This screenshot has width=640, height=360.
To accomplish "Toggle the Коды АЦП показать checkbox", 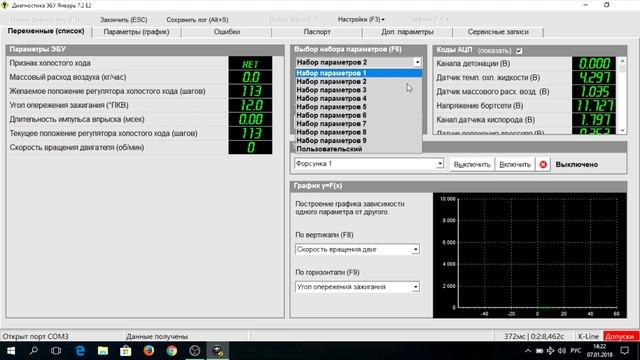I will click(519, 51).
